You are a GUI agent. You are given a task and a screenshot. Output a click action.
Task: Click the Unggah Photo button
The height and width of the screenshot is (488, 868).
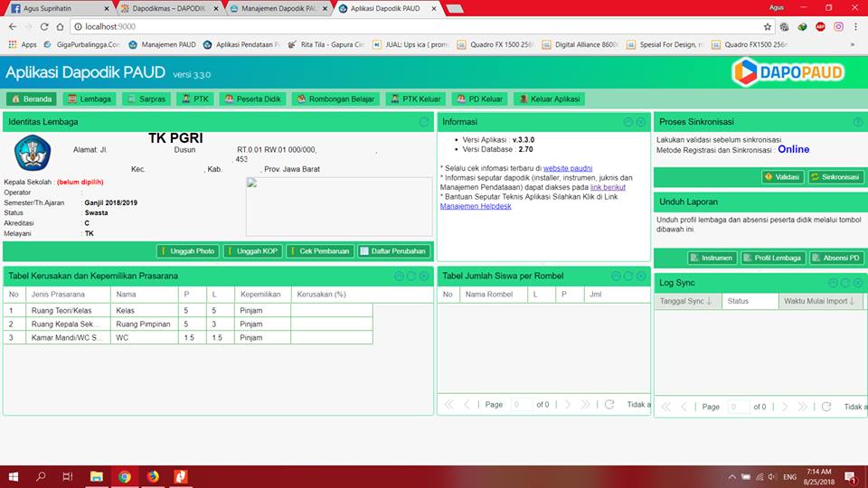tap(188, 251)
